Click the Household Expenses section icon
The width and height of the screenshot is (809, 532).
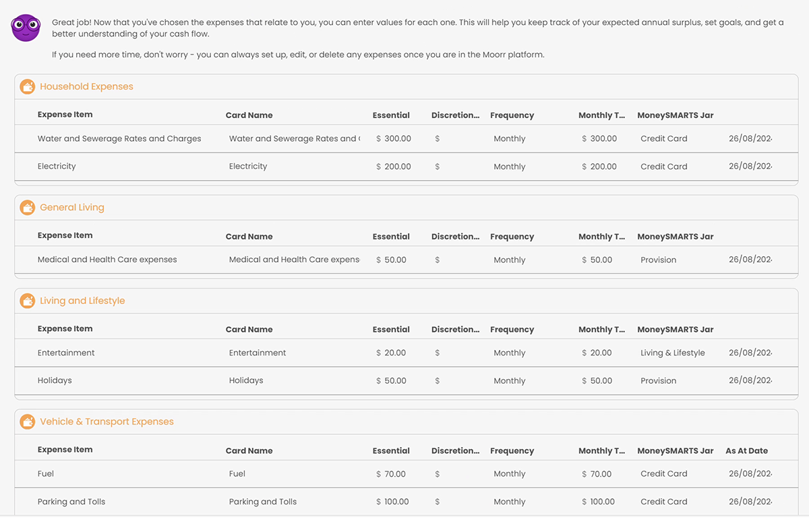click(27, 87)
